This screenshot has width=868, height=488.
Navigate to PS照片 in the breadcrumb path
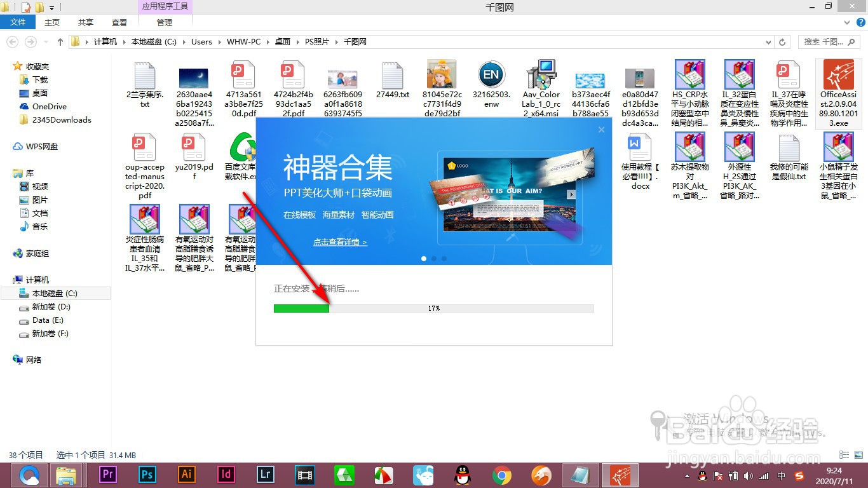(317, 42)
